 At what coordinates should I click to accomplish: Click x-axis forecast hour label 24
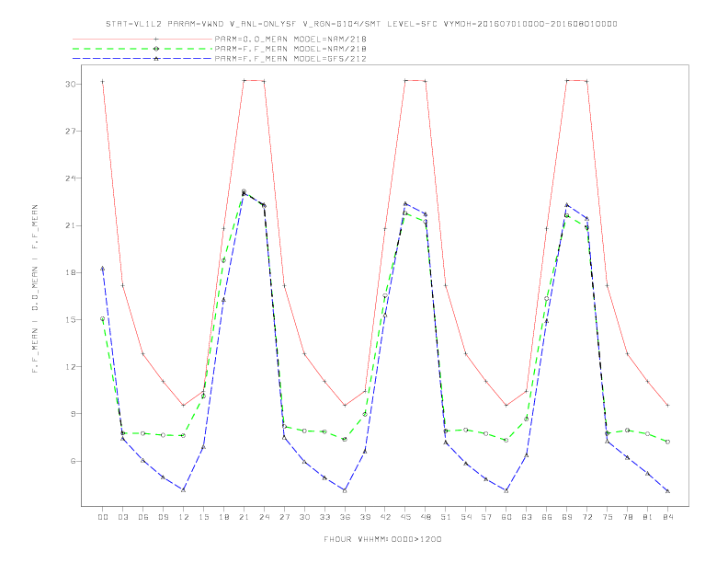pyautogui.click(x=264, y=517)
